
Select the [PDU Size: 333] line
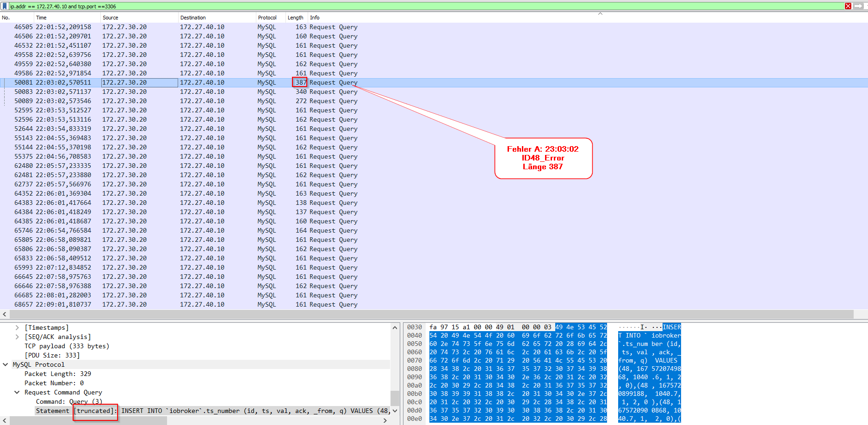pos(52,355)
